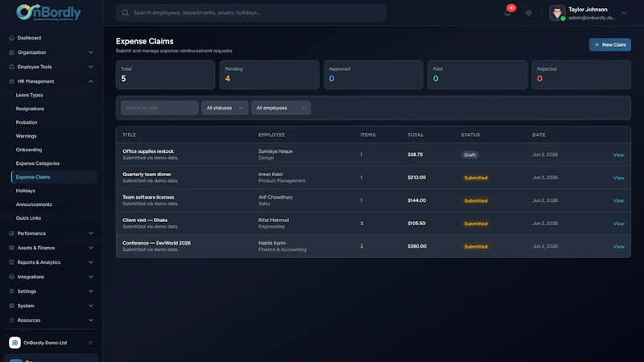The image size is (644, 362).
Task: Click the Search by title field
Action: pos(159,108)
